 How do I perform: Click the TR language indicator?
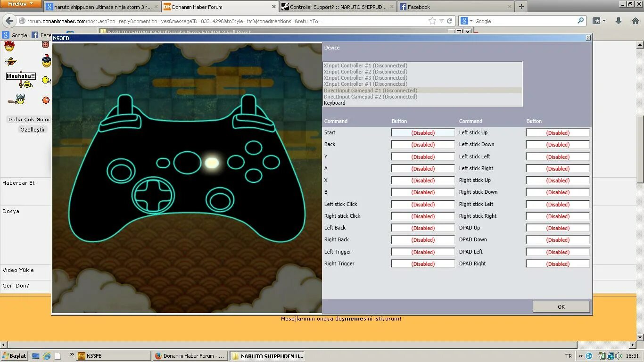(568, 356)
